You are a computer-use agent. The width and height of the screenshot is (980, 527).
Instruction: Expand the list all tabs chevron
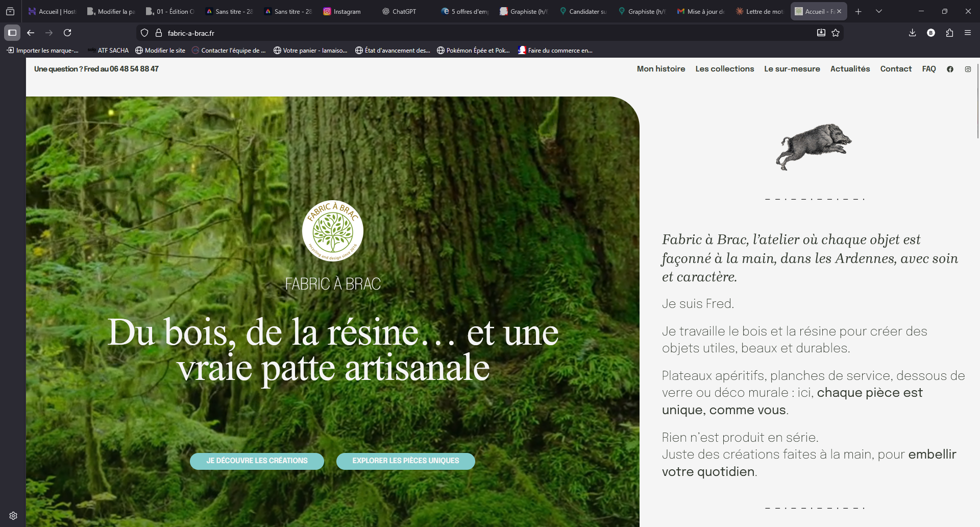pyautogui.click(x=879, y=11)
